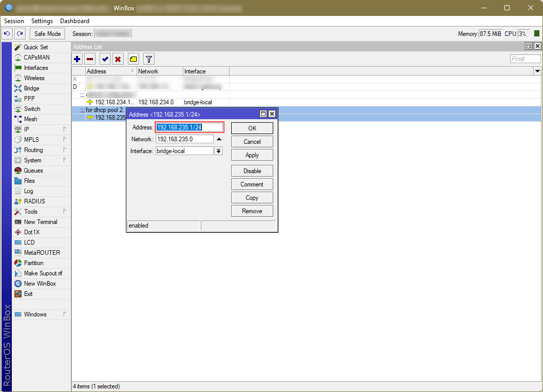Disable the selected address via red X
Viewport: 543px width, 392px height.
pyautogui.click(x=118, y=59)
